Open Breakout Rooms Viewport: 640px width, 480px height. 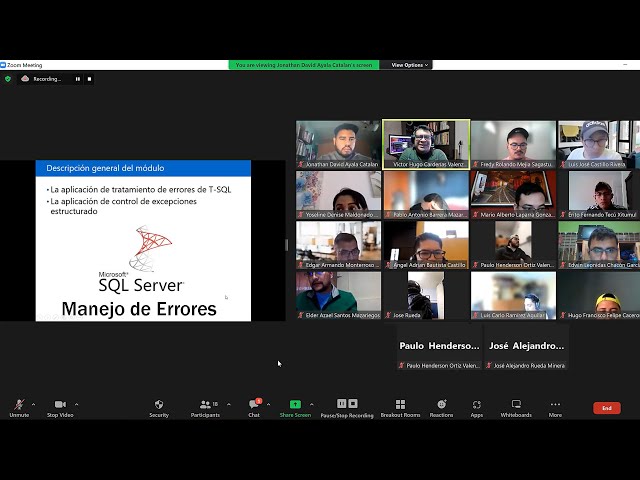(x=400, y=408)
